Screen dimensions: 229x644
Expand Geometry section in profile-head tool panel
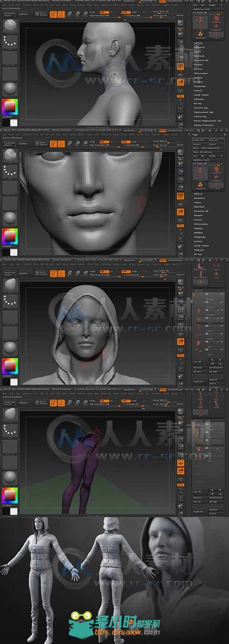200,47
